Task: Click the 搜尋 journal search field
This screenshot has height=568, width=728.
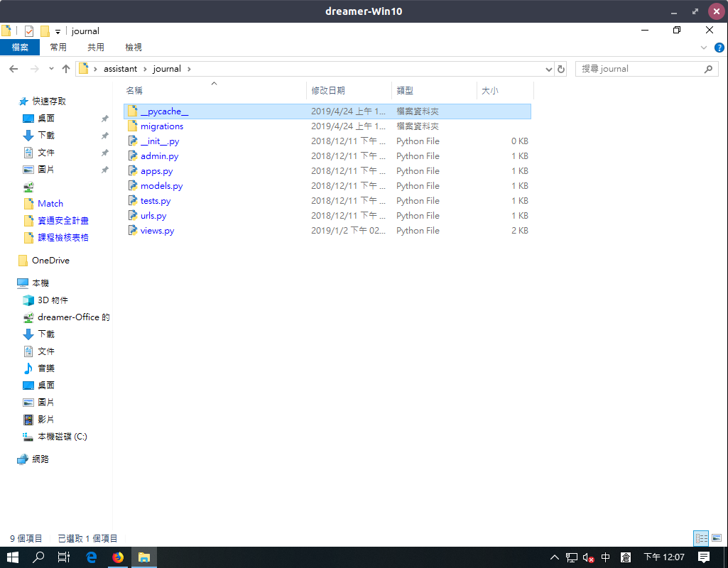Action: 639,69
